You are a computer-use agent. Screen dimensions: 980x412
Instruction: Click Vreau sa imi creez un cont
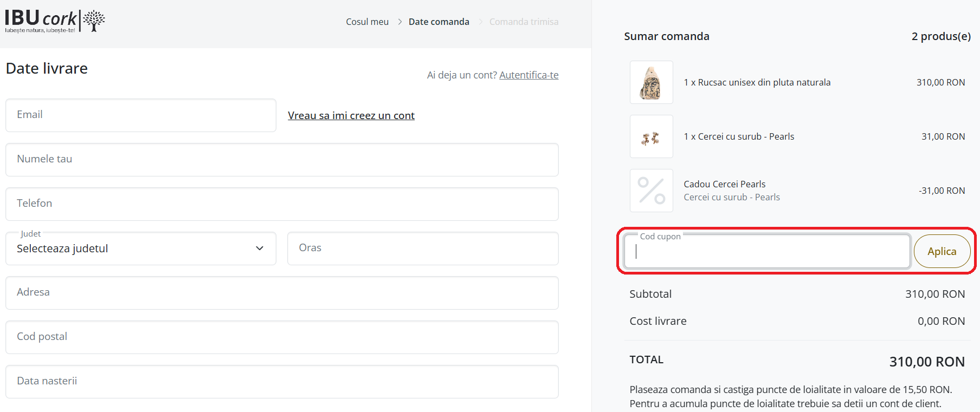(351, 115)
